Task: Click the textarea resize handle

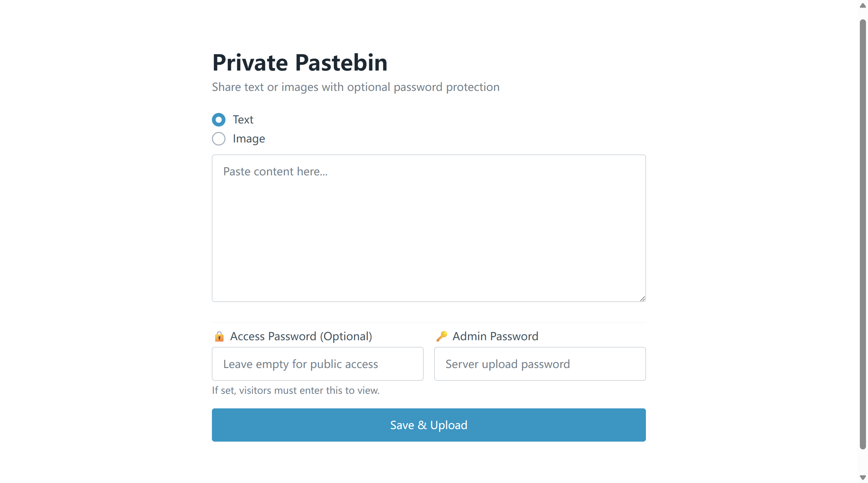Action: (x=643, y=298)
